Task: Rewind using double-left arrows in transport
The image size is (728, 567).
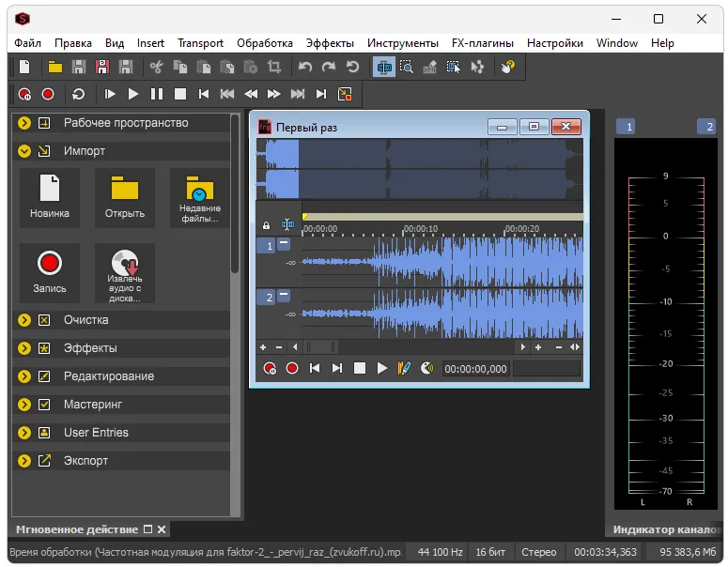Action: coord(251,94)
